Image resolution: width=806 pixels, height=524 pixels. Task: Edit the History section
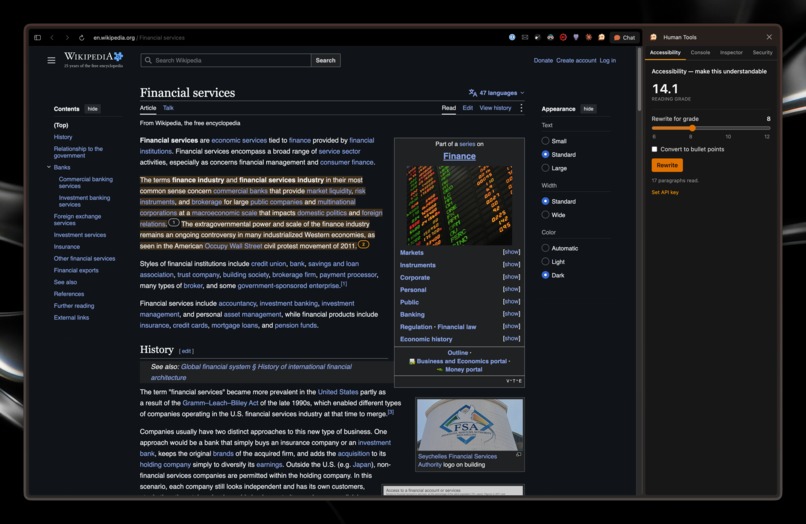coord(186,351)
